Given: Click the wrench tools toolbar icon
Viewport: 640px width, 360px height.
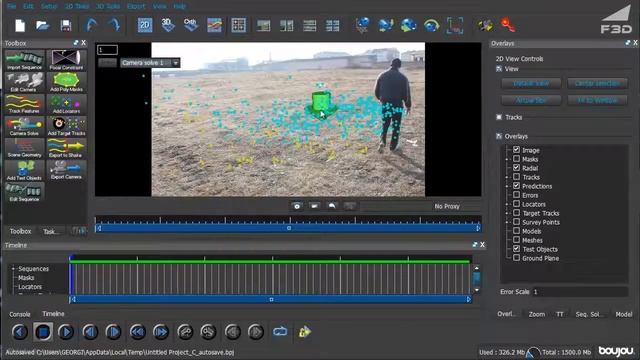Looking at the screenshot, I should tap(485, 25).
